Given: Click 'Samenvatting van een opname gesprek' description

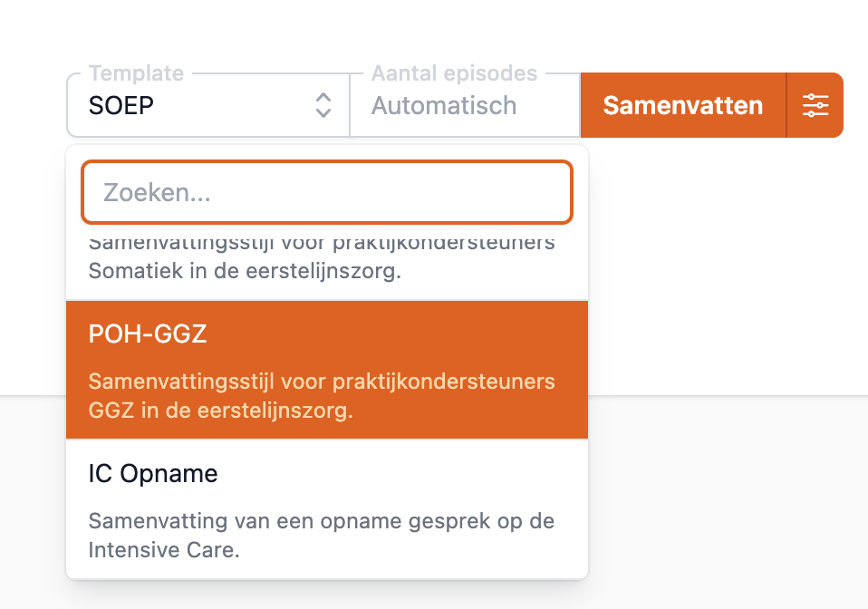Looking at the screenshot, I should (321, 521).
